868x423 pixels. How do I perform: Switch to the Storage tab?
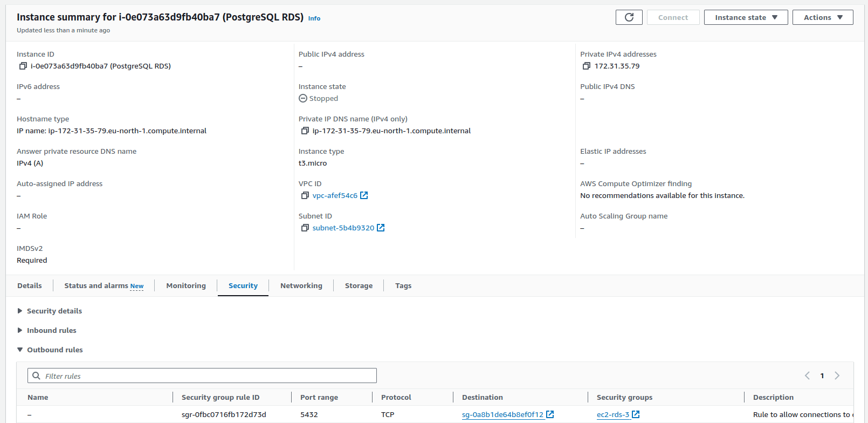pos(359,285)
